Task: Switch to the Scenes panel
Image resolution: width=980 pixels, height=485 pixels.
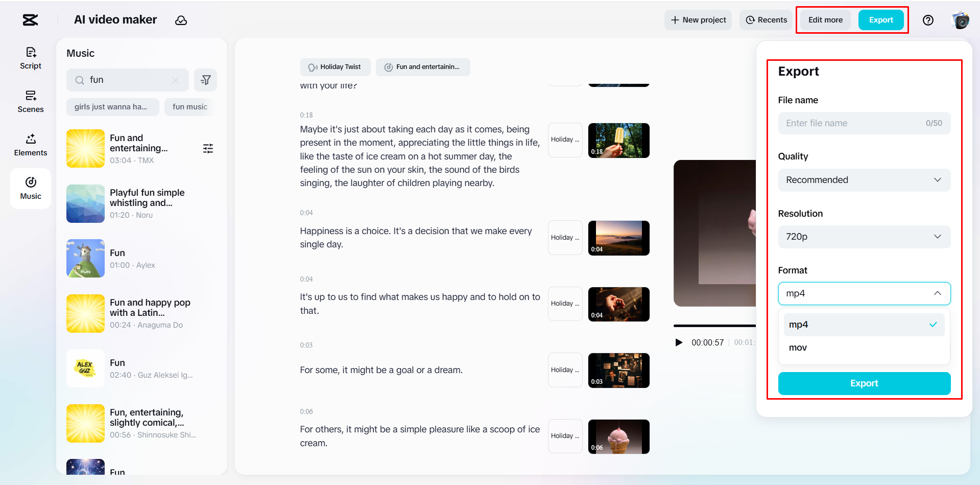Action: tap(31, 101)
